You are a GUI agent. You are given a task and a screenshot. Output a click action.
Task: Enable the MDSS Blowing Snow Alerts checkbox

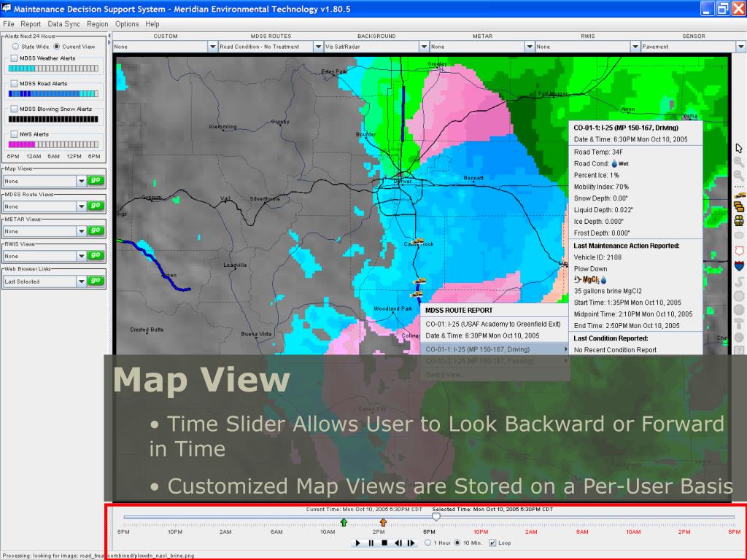[x=14, y=109]
